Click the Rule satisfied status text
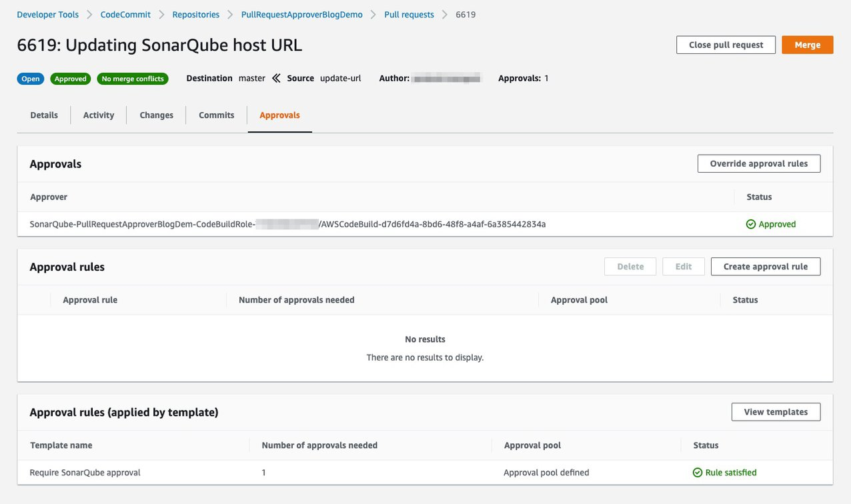This screenshot has width=851, height=504. click(x=731, y=473)
